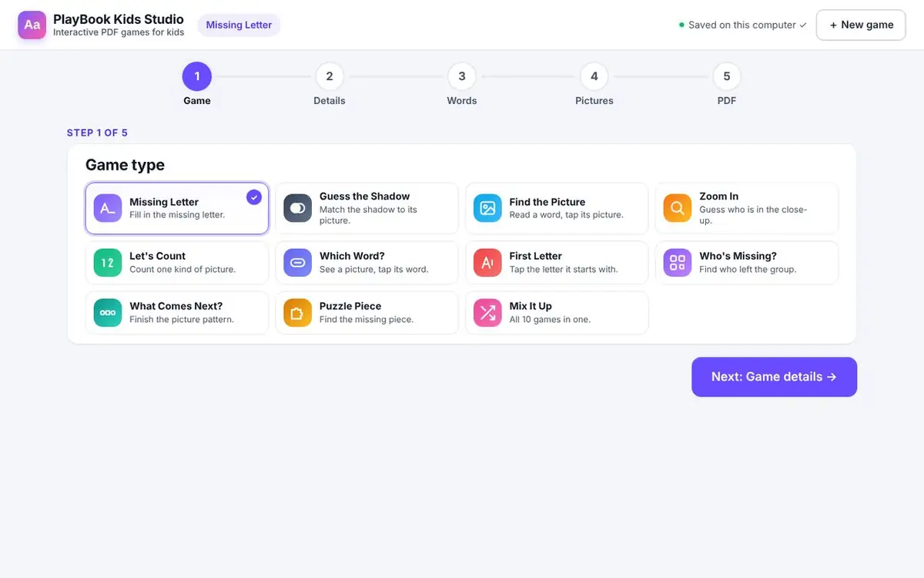This screenshot has width=924, height=578.
Task: Select the Let's Count number icon
Action: coord(108,263)
